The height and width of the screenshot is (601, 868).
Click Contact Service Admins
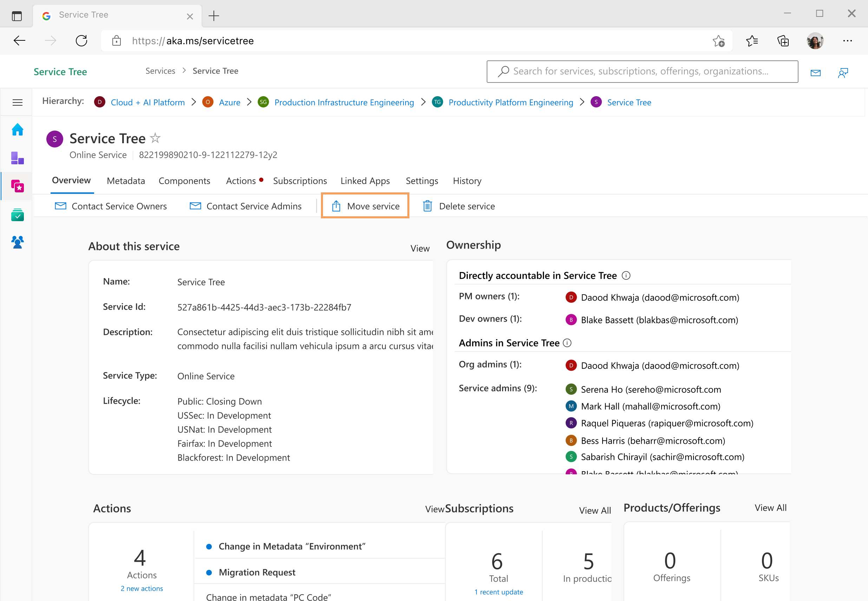pos(245,206)
